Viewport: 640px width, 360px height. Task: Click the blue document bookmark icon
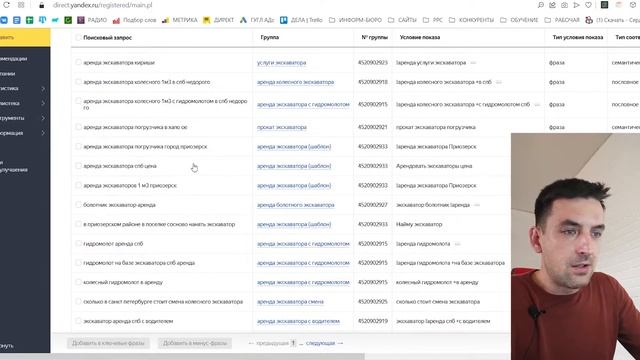(x=17, y=20)
